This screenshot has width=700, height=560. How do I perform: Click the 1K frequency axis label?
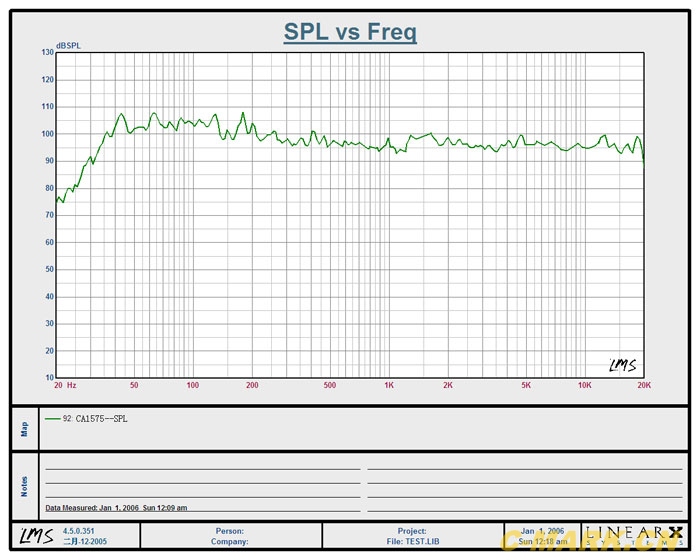point(389,385)
